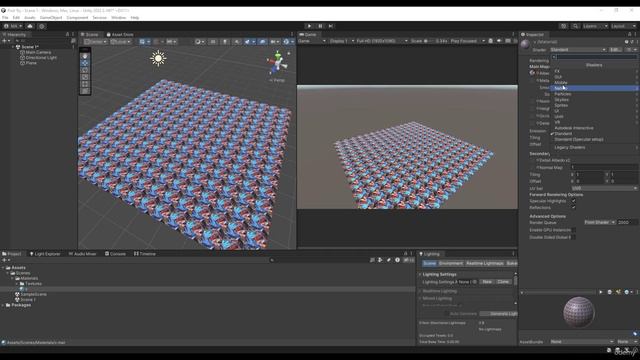Open the Window menu
This screenshot has height=360, width=640.
coord(119,18)
